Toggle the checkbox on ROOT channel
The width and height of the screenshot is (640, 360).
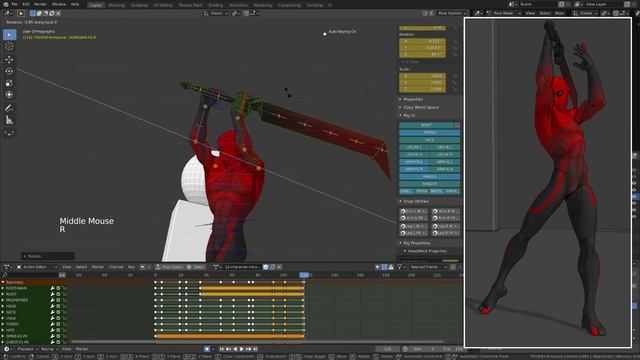[x=58, y=294]
